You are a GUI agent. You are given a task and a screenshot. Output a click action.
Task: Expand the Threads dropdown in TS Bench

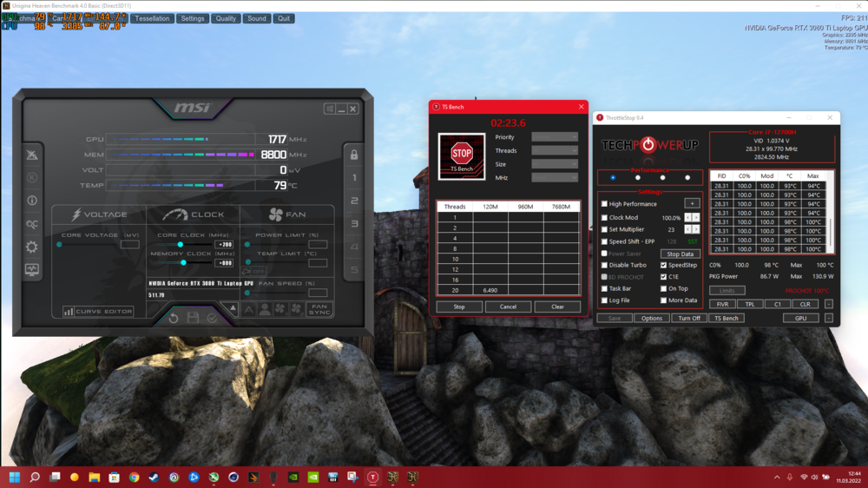(554, 150)
